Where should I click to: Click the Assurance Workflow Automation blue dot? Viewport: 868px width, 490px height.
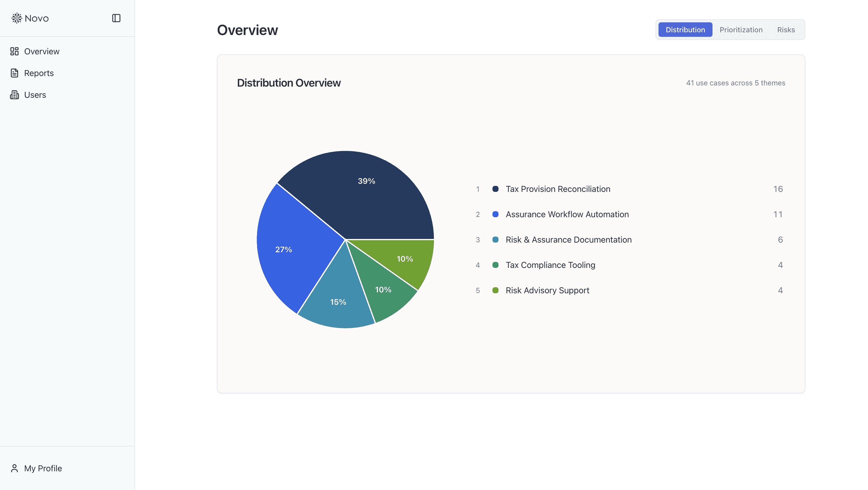[x=495, y=215]
